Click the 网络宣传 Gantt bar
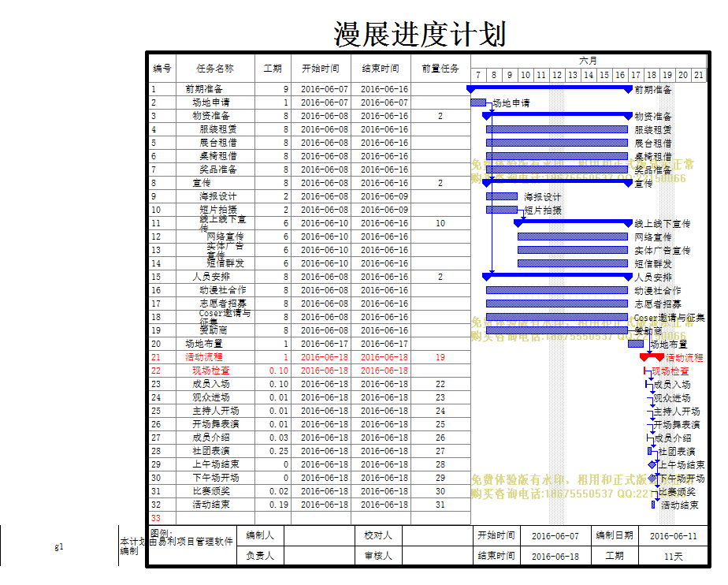This screenshot has height=585, width=728. pyautogui.click(x=573, y=237)
